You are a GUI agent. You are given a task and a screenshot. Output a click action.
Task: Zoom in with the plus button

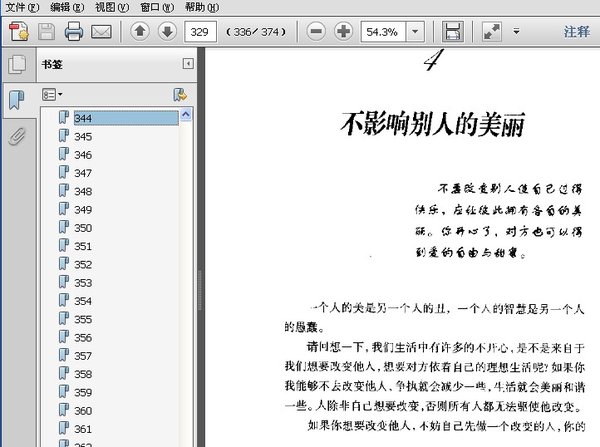344,31
